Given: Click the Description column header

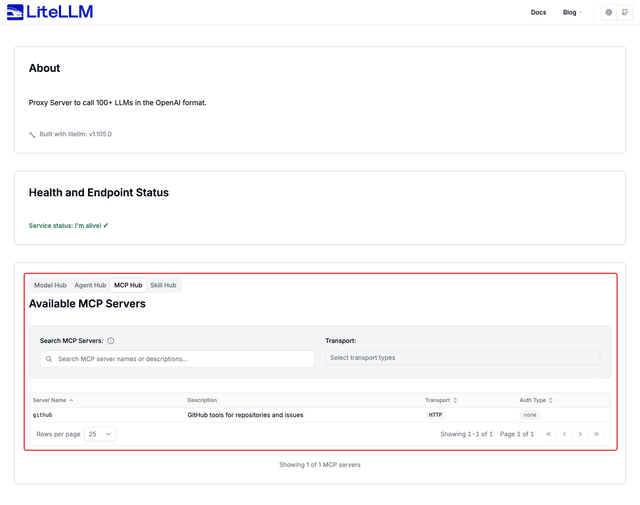Looking at the screenshot, I should 202,400.
